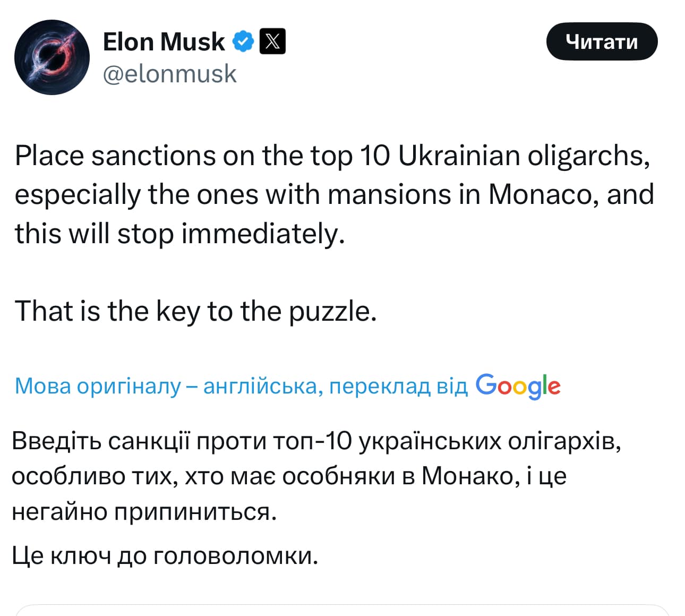Click the X logo beside the name
Image resolution: width=685 pixels, height=616 pixels.
click(272, 41)
